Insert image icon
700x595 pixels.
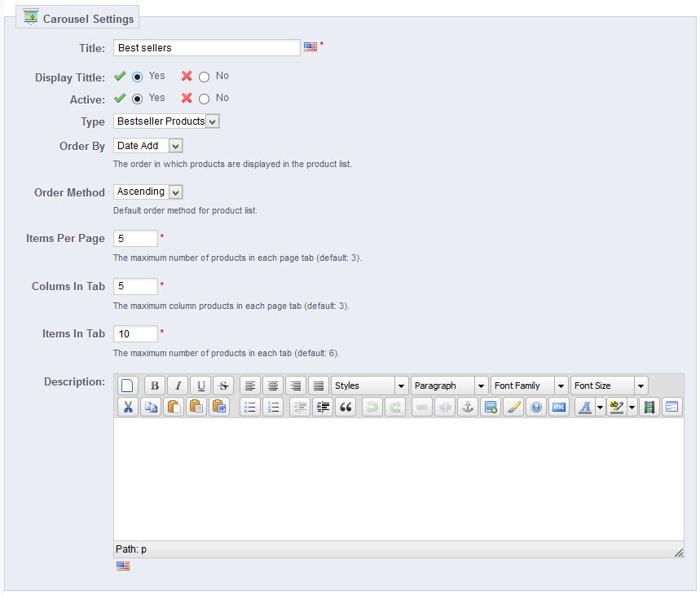[491, 407]
